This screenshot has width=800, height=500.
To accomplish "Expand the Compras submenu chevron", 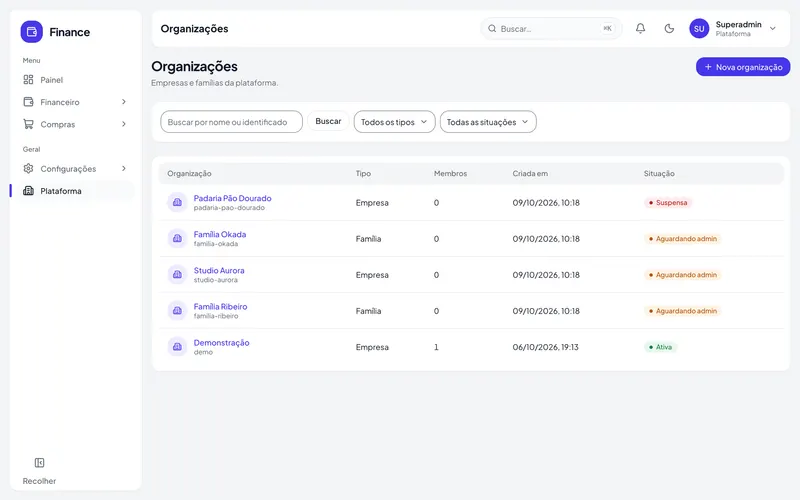I will click(x=123, y=124).
